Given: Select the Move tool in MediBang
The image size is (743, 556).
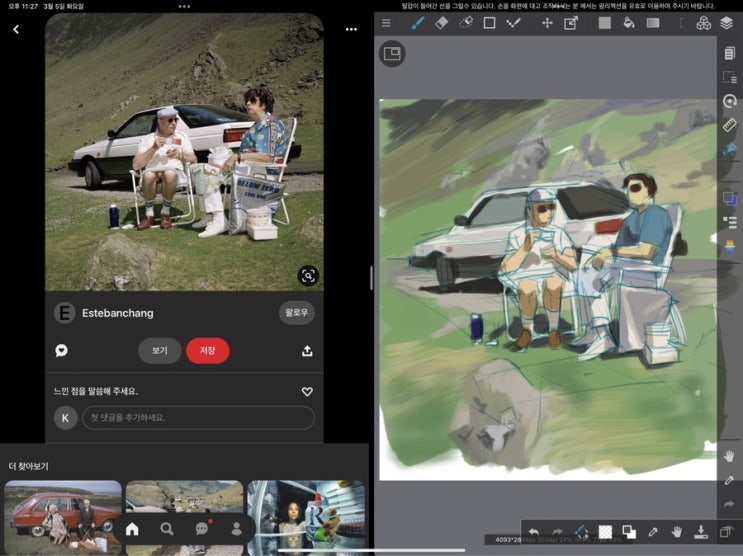Looking at the screenshot, I should pyautogui.click(x=547, y=23).
